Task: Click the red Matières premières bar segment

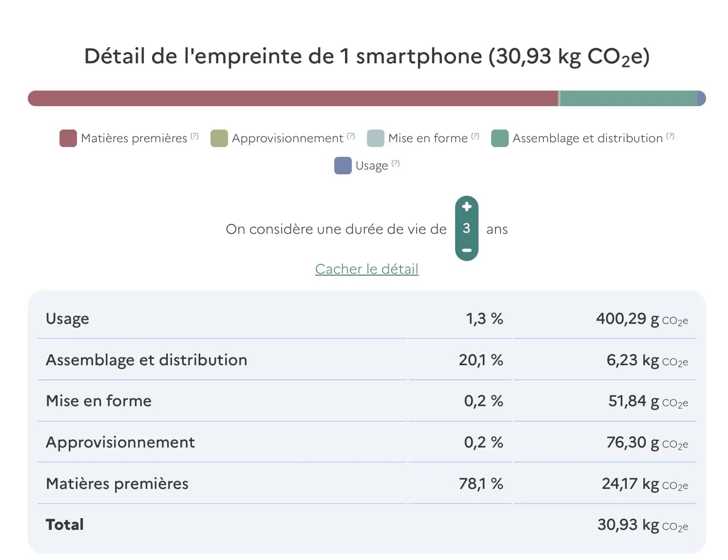Action: pyautogui.click(x=292, y=98)
